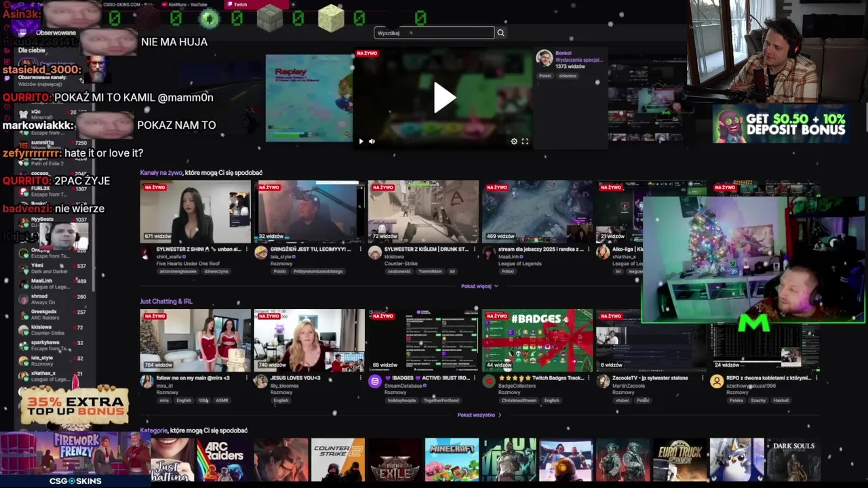Screen dimensions: 868x488
Task: Click the magnifier search icon
Action: point(500,33)
